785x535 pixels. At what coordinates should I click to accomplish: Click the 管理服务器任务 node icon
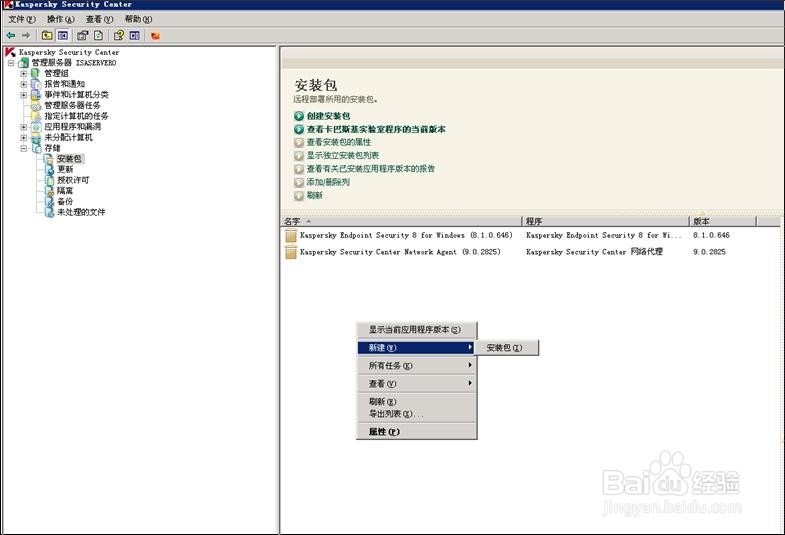coord(36,106)
